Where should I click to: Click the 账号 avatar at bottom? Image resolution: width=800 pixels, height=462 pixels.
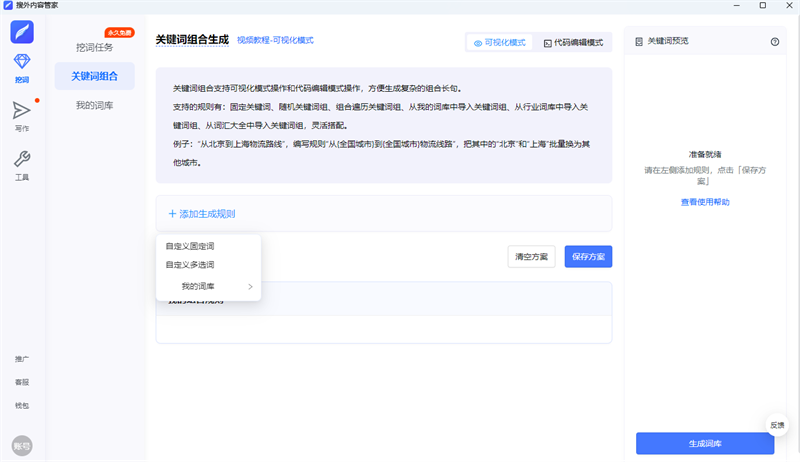click(x=22, y=446)
